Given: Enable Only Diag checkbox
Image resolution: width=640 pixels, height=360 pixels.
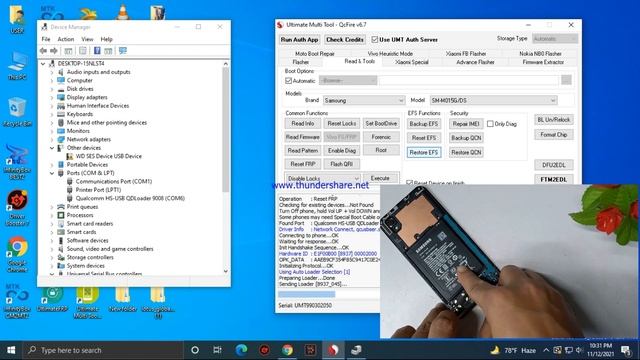Looking at the screenshot, I should 490,124.
